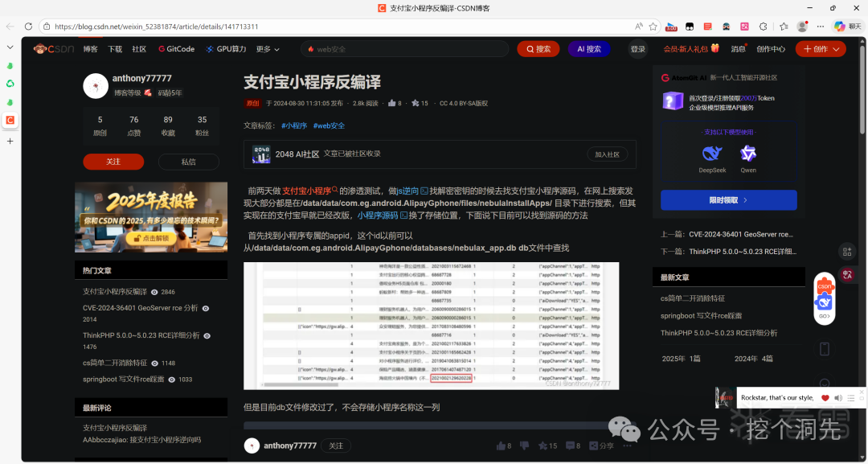
Task: Click the 登录 login button
Action: (637, 49)
